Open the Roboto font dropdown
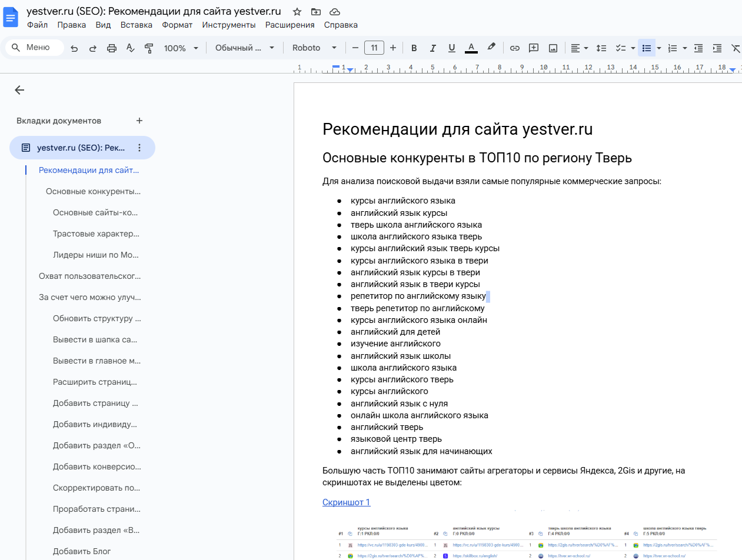 tap(314, 48)
